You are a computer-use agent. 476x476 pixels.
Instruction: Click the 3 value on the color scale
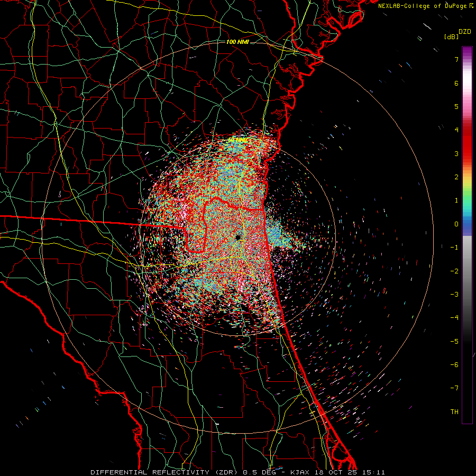click(x=456, y=153)
